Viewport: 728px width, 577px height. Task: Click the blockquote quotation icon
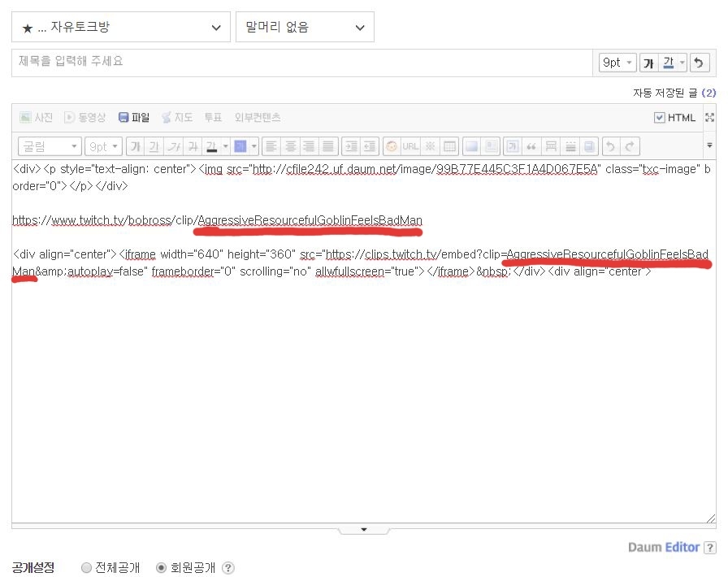(532, 146)
